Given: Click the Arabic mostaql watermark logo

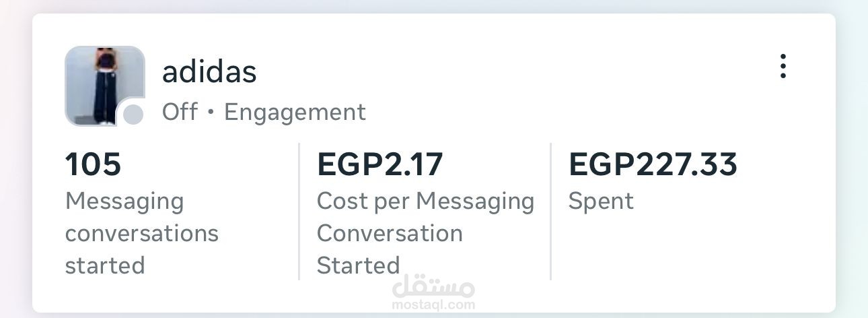Looking at the screenshot, I should tap(434, 288).
